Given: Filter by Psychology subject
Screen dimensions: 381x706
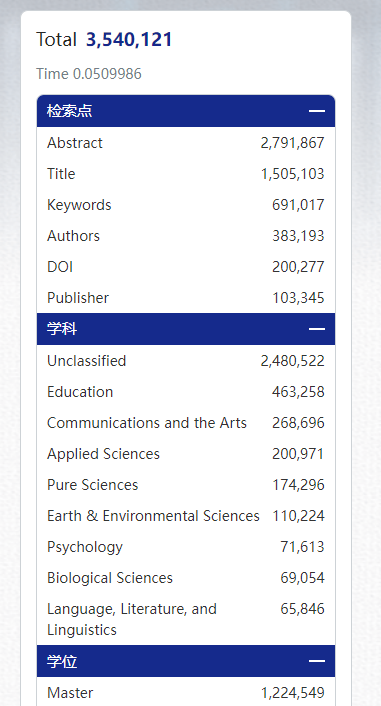Looking at the screenshot, I should coord(186,547).
